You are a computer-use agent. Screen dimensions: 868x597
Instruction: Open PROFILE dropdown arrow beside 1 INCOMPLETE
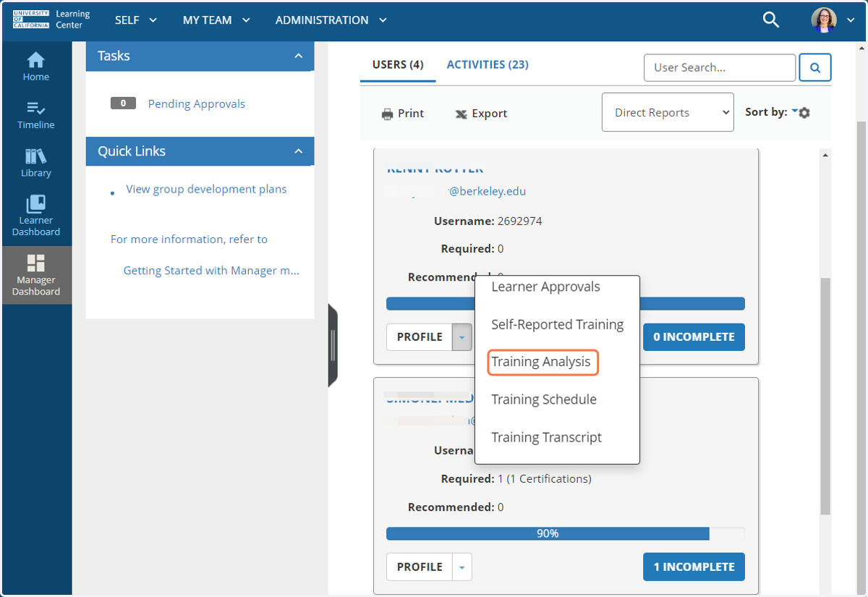click(x=462, y=567)
